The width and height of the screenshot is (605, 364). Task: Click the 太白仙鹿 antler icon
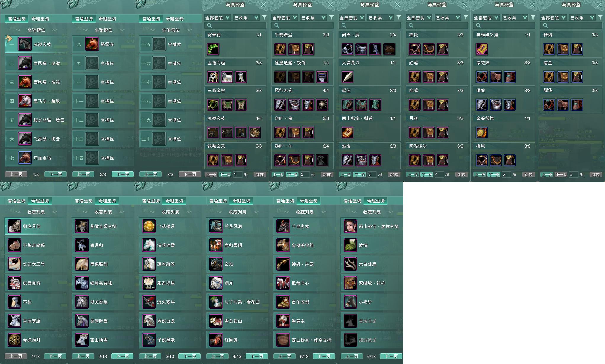coord(350,264)
